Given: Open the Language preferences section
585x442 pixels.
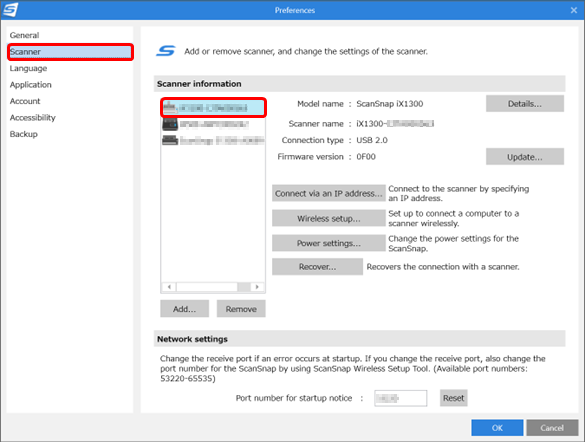Looking at the screenshot, I should point(28,68).
